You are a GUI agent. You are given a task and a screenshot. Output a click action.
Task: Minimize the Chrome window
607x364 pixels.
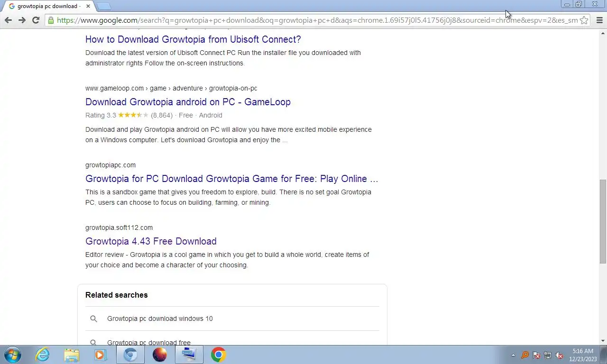point(567,4)
